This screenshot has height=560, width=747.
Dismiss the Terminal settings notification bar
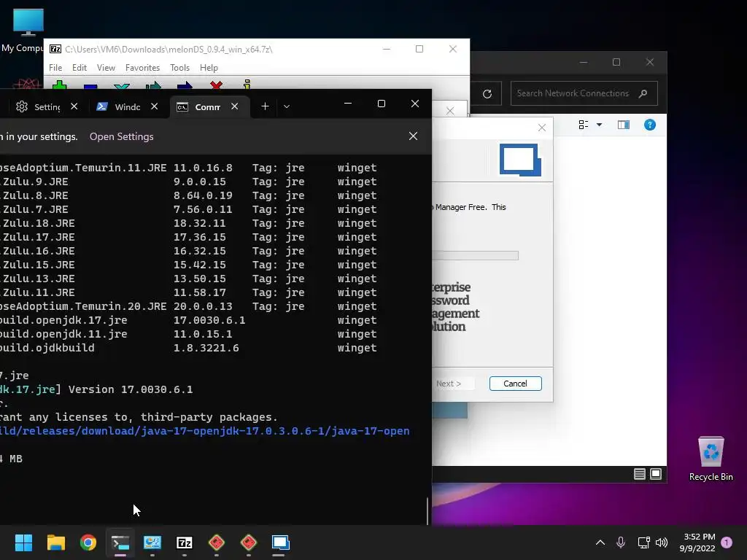(x=413, y=136)
